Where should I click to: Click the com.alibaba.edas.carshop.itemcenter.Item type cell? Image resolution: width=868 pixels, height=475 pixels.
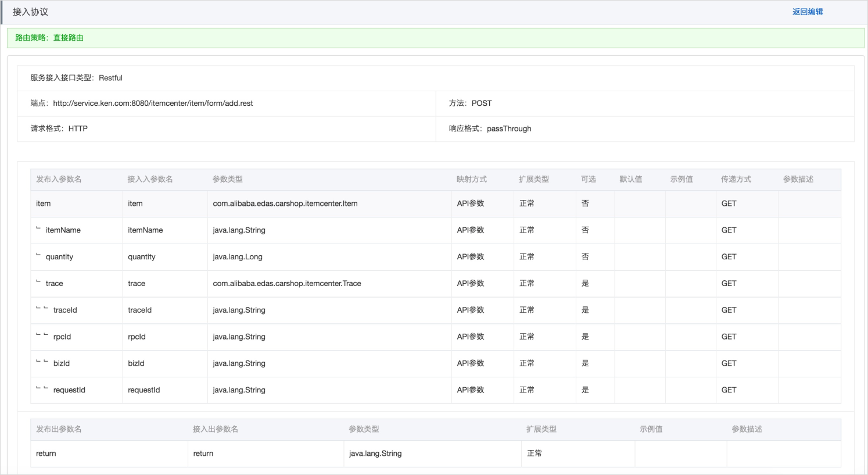click(329, 204)
